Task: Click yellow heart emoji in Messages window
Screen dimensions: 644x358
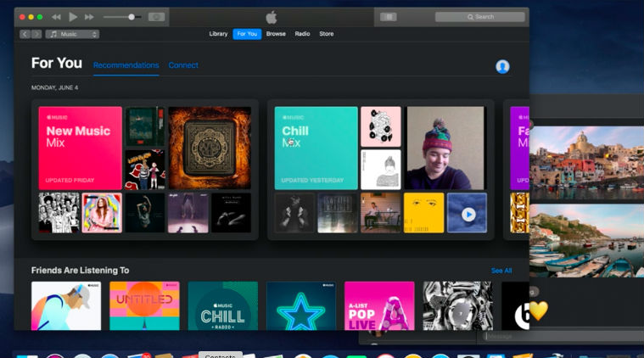Action: (539, 310)
